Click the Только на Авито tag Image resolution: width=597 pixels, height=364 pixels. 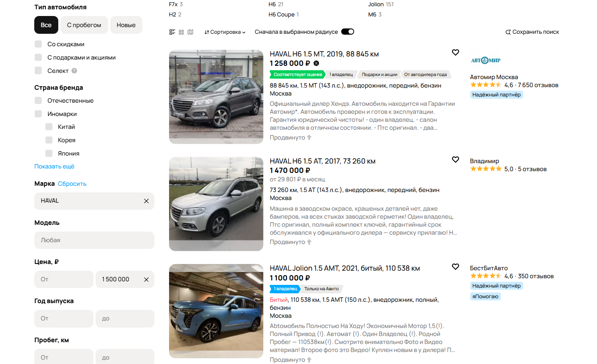pos(321,289)
